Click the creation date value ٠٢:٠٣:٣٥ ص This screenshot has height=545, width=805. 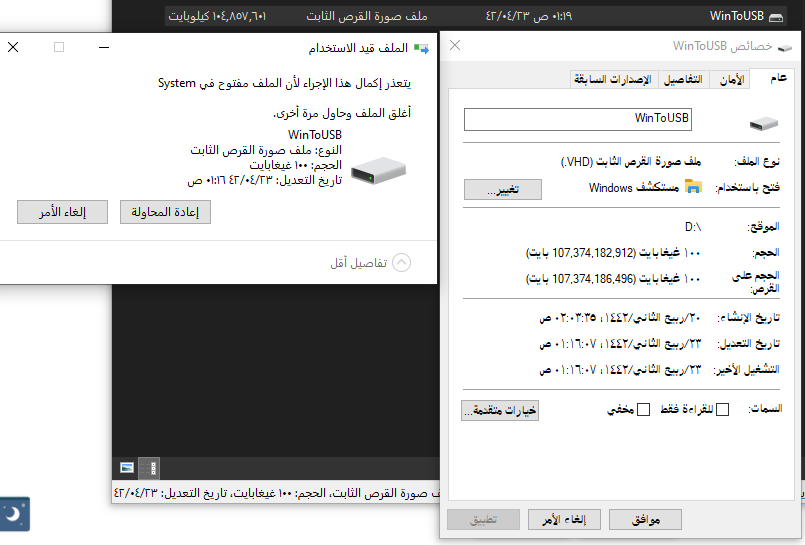tap(620, 318)
